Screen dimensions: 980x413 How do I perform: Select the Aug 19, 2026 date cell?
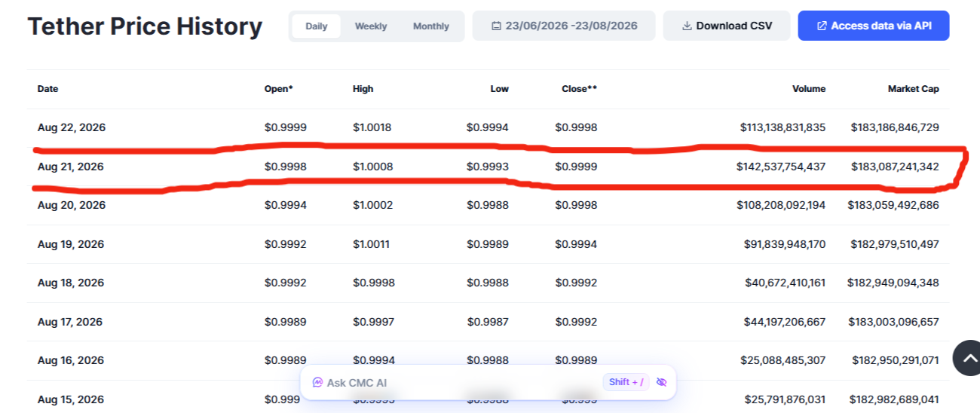tap(72, 244)
